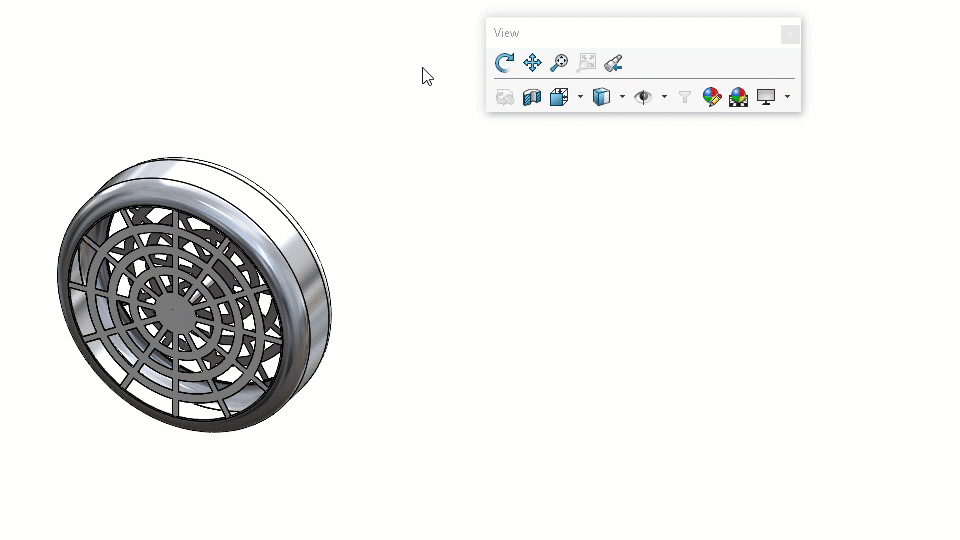Expand the Display Style dropdown arrow

point(622,97)
